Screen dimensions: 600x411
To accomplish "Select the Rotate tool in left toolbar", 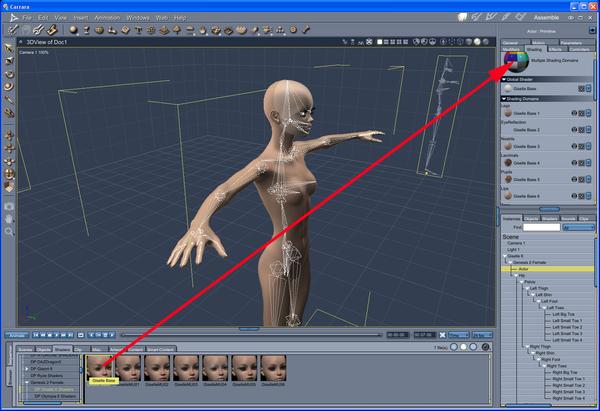I will coord(9,74).
